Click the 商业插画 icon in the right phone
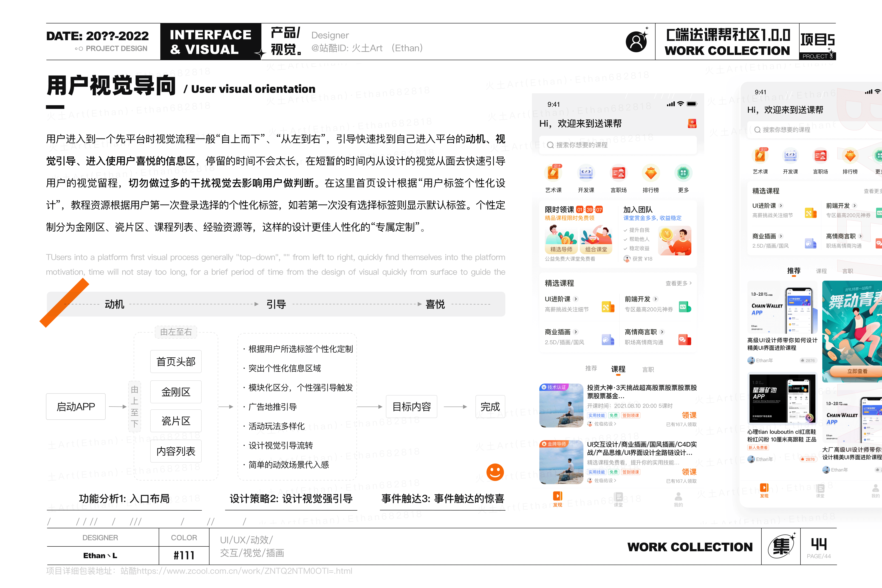This screenshot has height=588, width=882. tap(811, 244)
